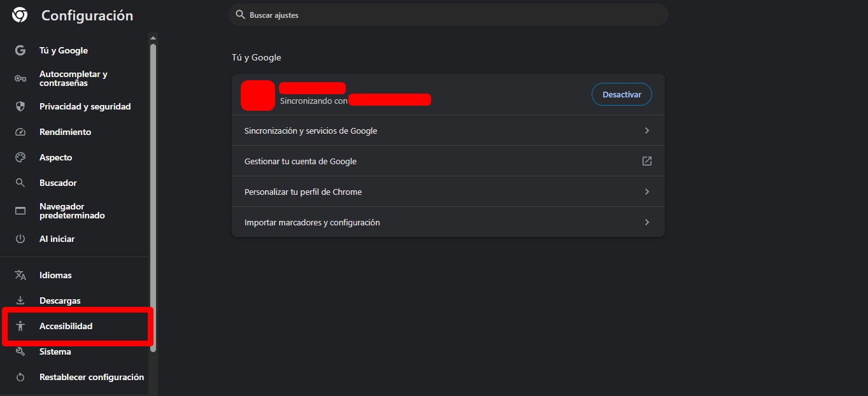Click the Google G icon in sidebar
The width and height of the screenshot is (868, 396).
pyautogui.click(x=20, y=50)
